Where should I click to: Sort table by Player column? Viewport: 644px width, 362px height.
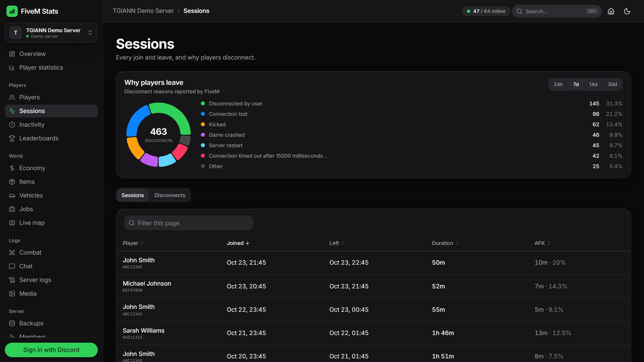point(133,243)
